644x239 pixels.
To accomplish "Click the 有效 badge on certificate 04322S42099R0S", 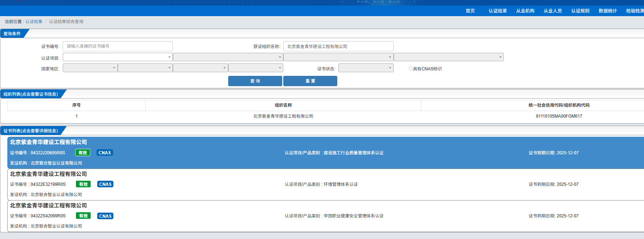I will pyautogui.click(x=83, y=216).
